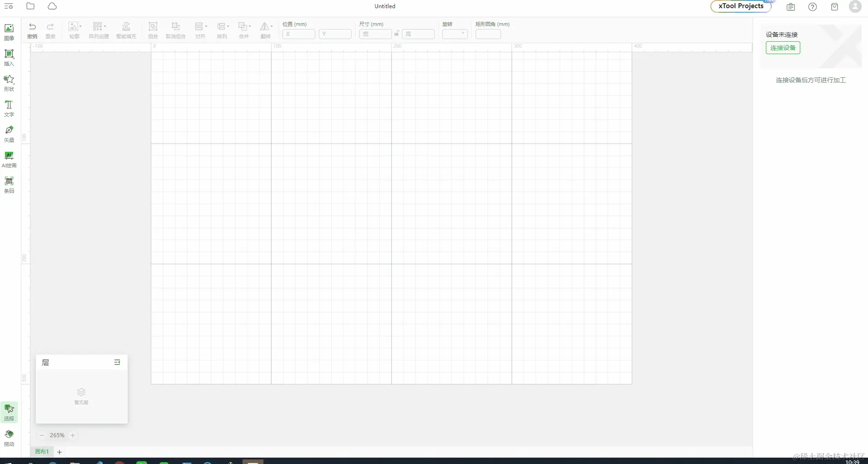
Task: Select the Insert (插入) tool
Action: [x=9, y=57]
